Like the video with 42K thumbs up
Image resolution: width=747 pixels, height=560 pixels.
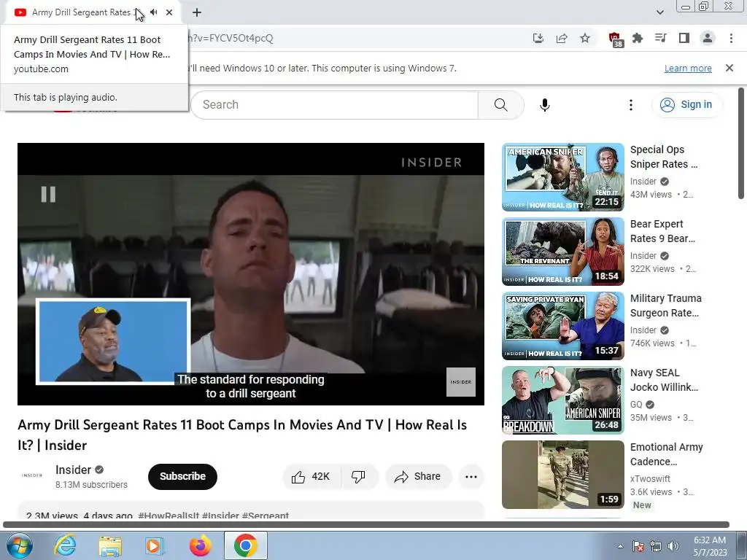(312, 477)
